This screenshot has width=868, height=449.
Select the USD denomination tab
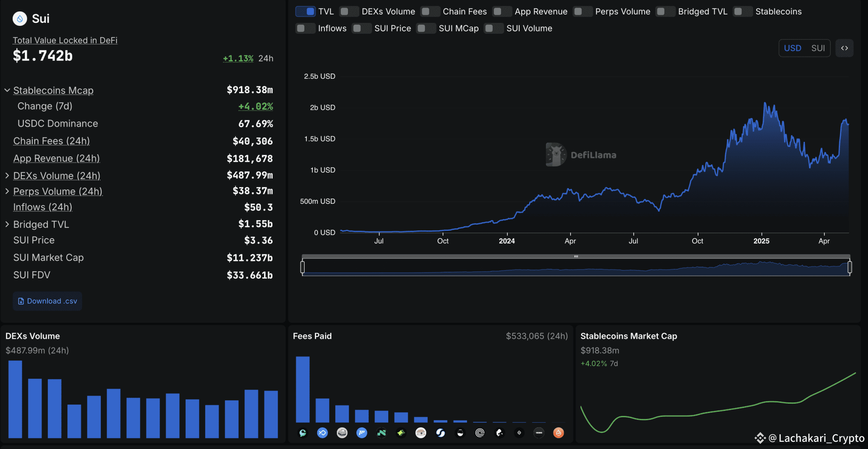(x=792, y=48)
